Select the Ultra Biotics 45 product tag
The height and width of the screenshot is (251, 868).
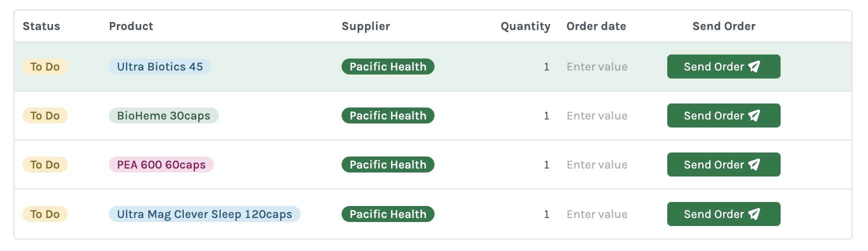(160, 66)
